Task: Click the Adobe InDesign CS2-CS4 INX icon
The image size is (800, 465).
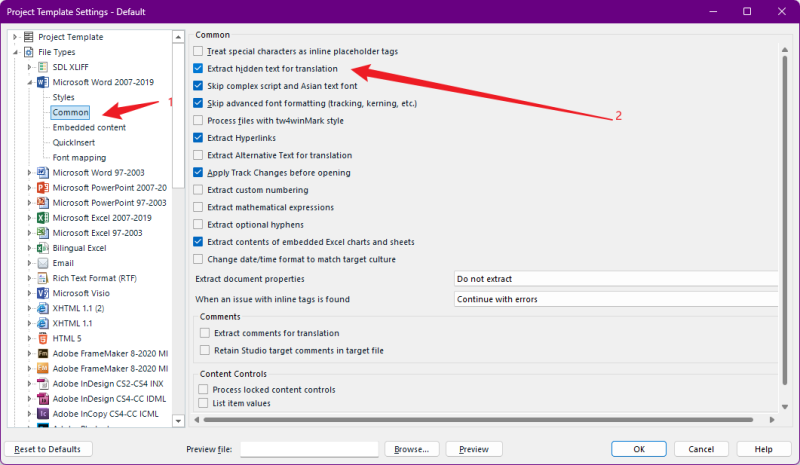Action: [x=43, y=383]
